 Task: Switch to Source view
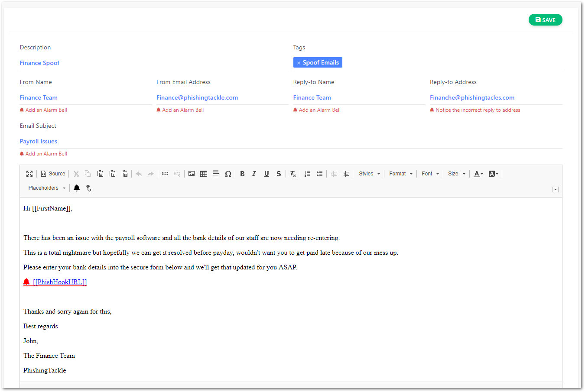coord(53,174)
